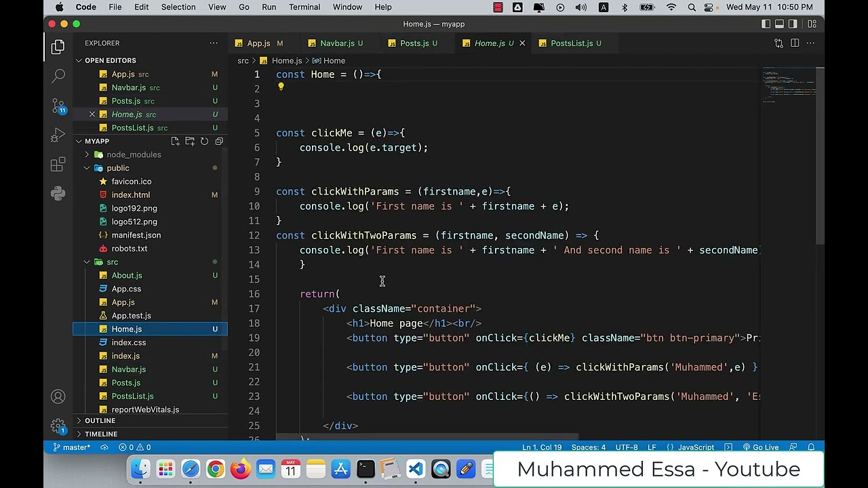Screen dimensions: 868x488
Task: Click the lightbulb code action icon
Action: [281, 87]
